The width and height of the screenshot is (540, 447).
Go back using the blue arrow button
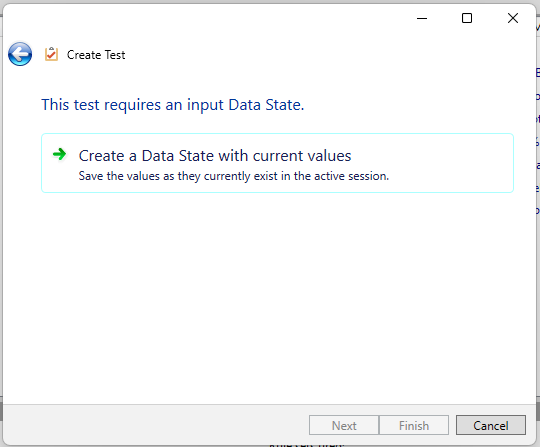tap(20, 54)
